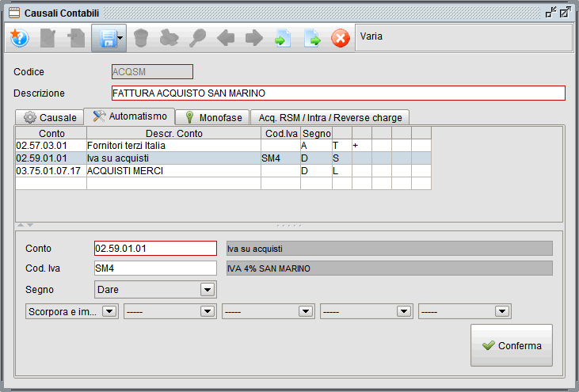Click the Descr. Conto column header

click(174, 133)
